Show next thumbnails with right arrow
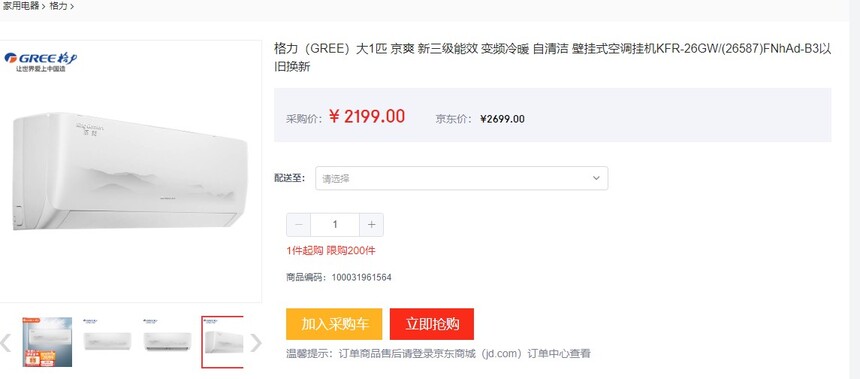 click(x=256, y=342)
